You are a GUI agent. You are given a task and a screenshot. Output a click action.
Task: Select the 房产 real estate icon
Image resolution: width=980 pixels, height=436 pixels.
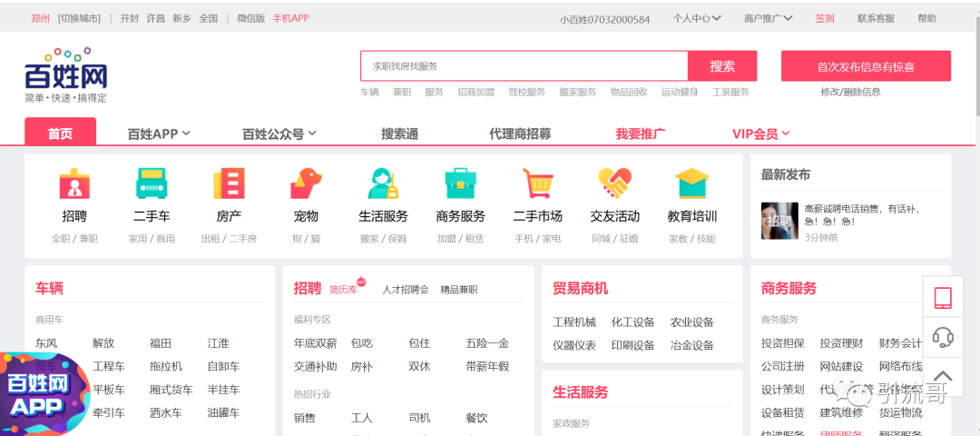(229, 184)
